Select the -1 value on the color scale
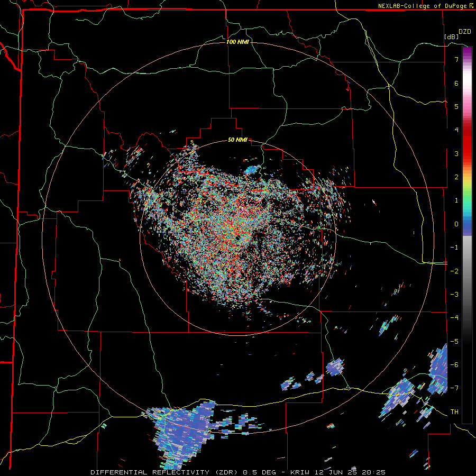Screen dimensions: 476x476 coord(454,248)
